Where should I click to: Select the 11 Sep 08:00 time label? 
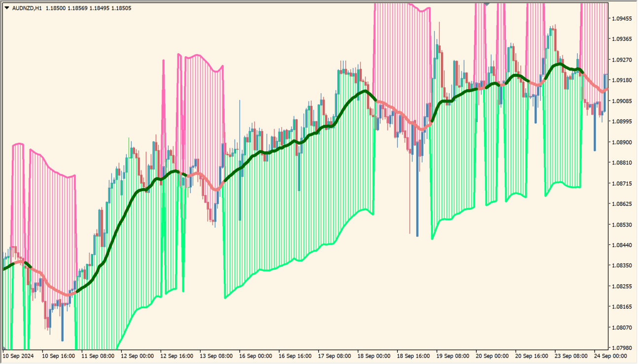pyautogui.click(x=98, y=356)
